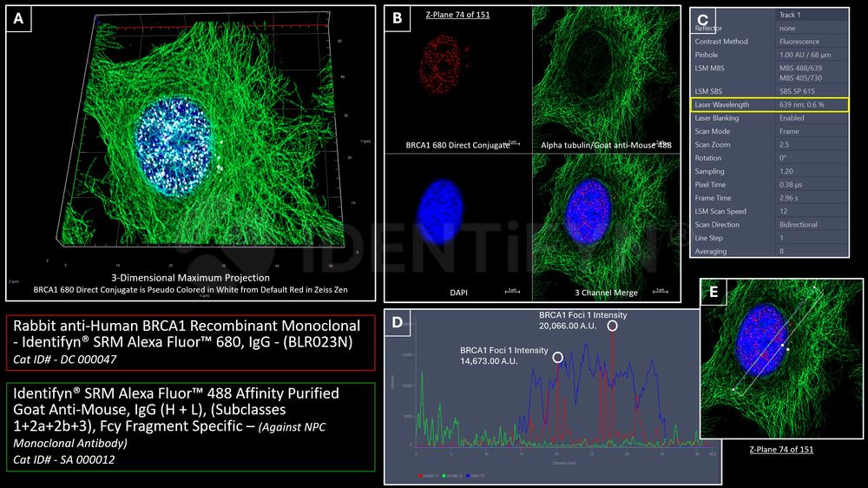Click the Rabbit anti-Human BRCA1 Recombinant Monoclonal heading
Viewport: 868px width, 488px height.
point(187,333)
